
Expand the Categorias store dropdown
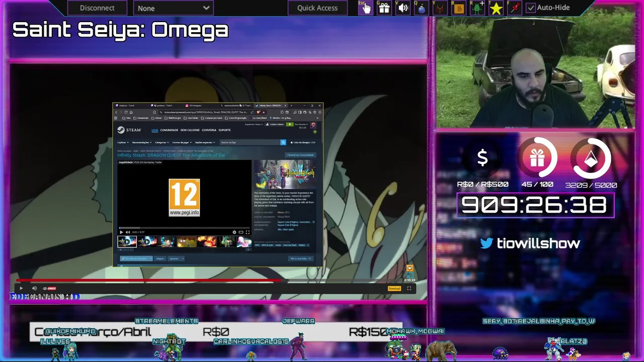tap(162, 142)
